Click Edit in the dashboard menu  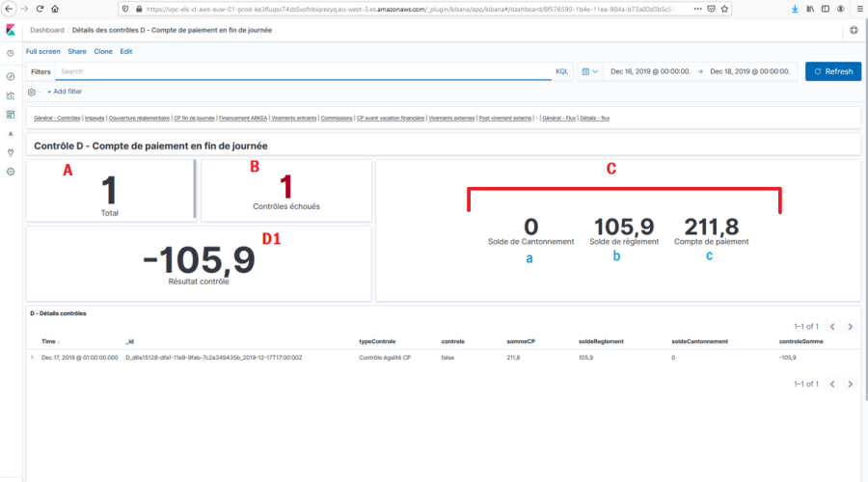(126, 51)
